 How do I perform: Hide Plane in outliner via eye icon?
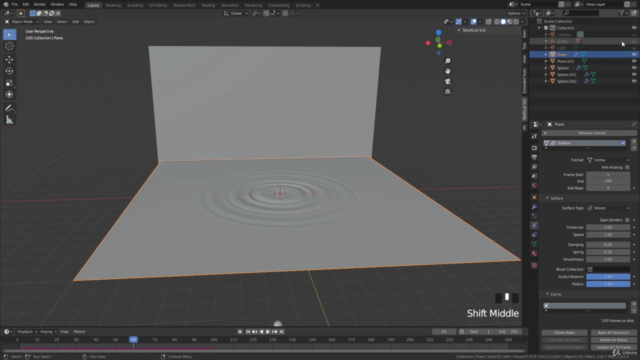pos(634,54)
